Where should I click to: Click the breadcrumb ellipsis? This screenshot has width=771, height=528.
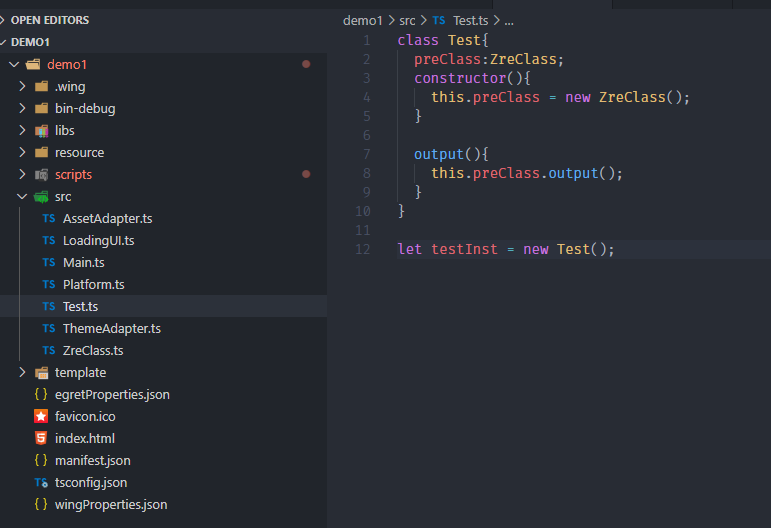(x=509, y=22)
